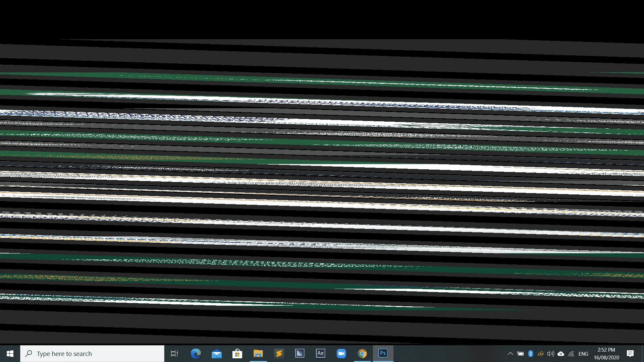644x362 pixels.
Task: Open the Mail app from the taskbar
Action: (x=217, y=354)
